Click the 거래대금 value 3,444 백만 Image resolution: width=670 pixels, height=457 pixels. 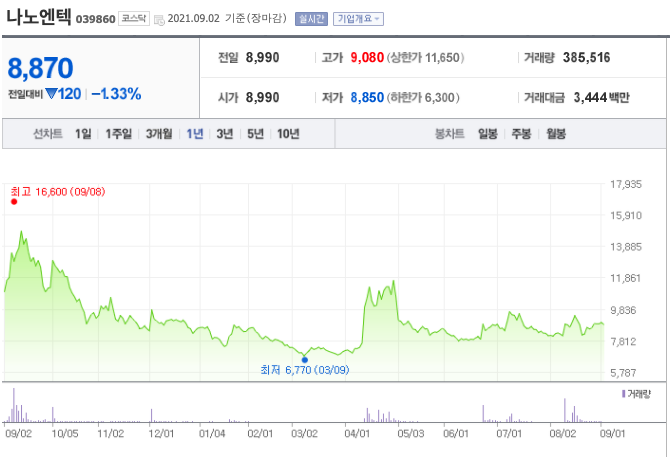click(601, 97)
